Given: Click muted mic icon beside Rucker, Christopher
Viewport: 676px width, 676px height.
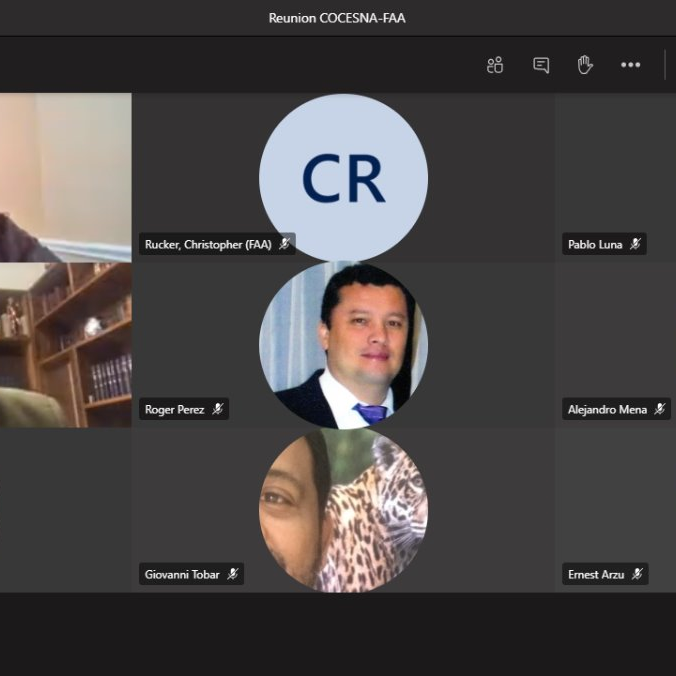Looking at the screenshot, I should (284, 244).
